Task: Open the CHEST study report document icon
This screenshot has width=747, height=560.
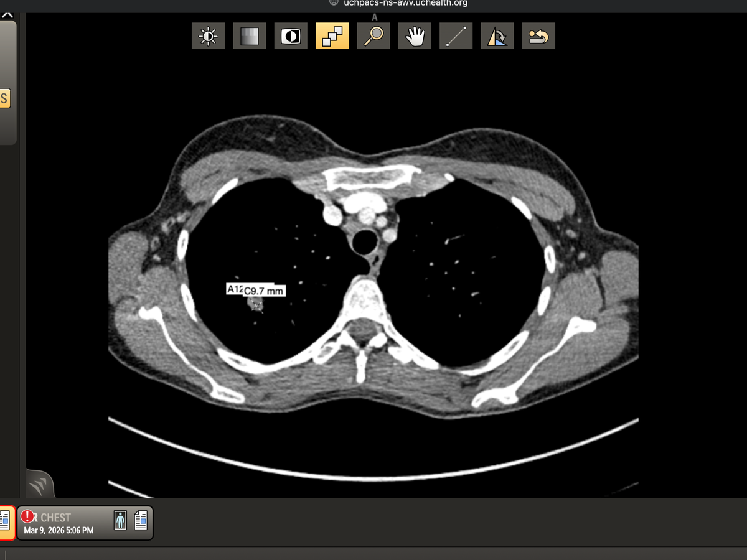Action: click(x=141, y=520)
